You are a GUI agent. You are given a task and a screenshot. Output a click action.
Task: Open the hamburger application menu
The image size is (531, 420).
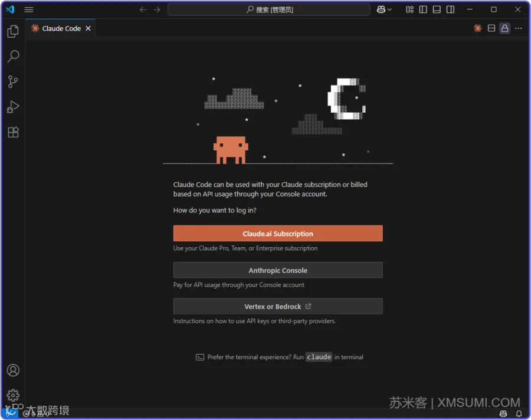[29, 9]
